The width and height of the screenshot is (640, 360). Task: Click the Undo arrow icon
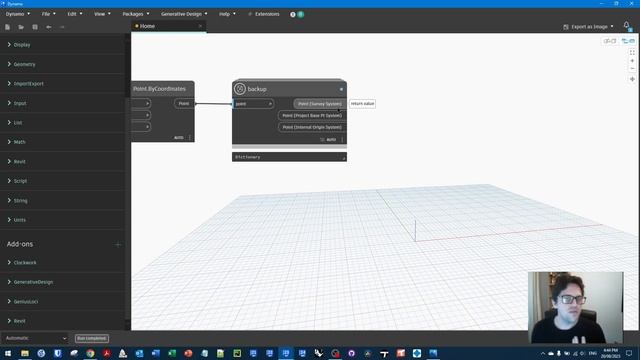pyautogui.click(x=49, y=27)
